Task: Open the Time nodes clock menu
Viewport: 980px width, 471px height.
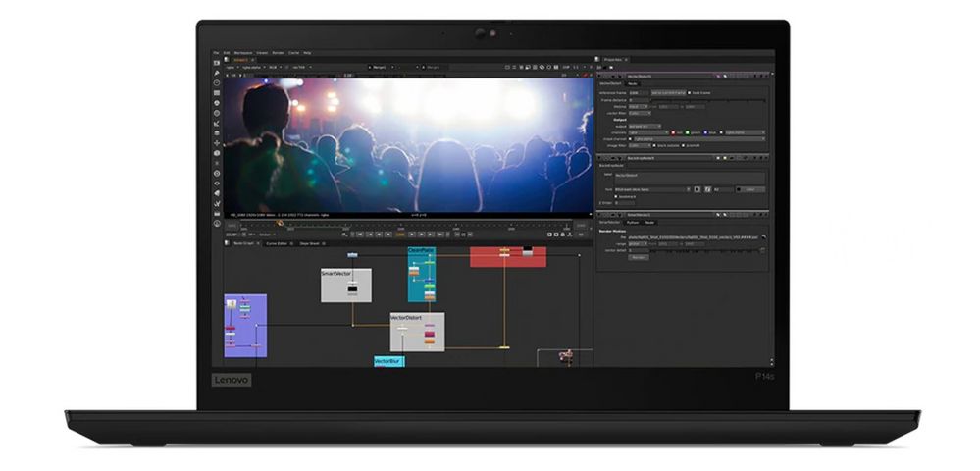Action: pos(217,82)
